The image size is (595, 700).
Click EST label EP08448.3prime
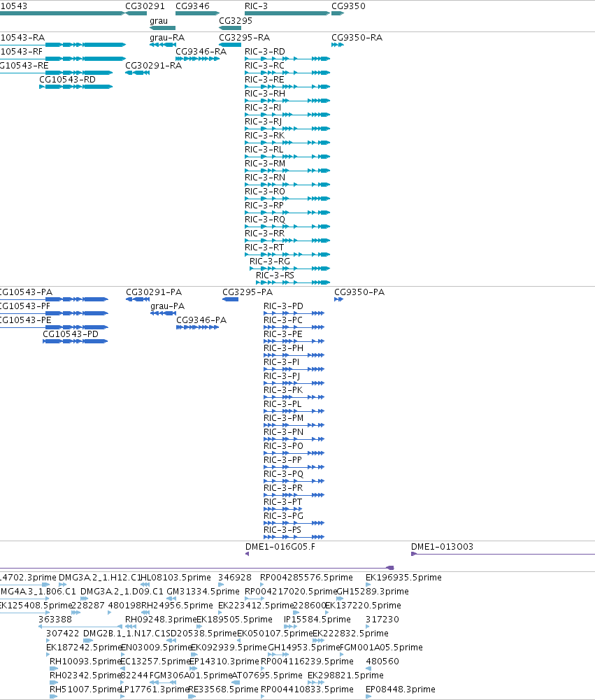pyautogui.click(x=401, y=690)
